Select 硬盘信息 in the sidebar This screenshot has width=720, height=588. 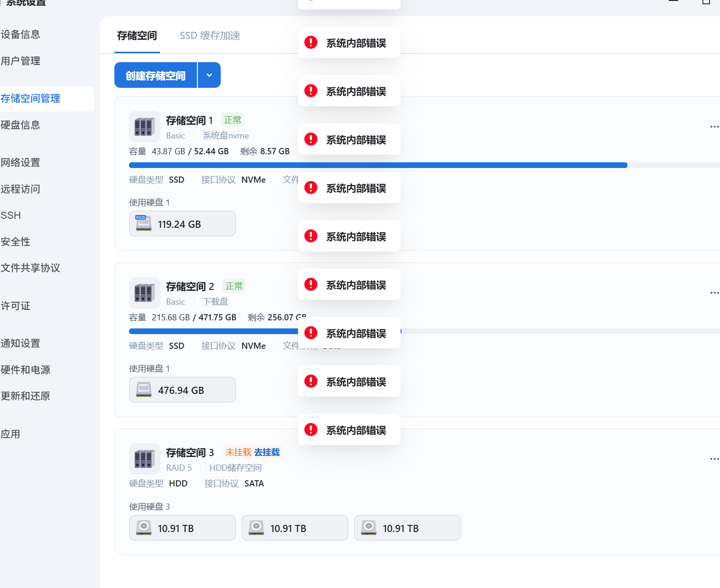[21, 125]
